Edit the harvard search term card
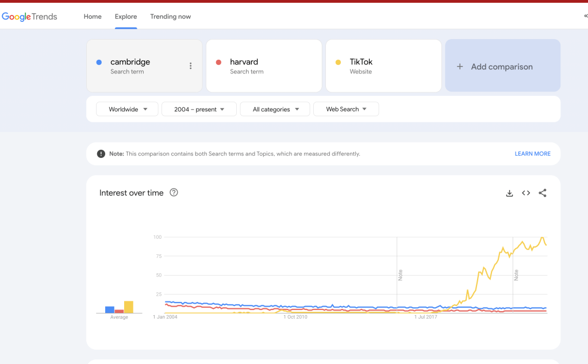Image resolution: width=588 pixels, height=364 pixels. point(264,65)
